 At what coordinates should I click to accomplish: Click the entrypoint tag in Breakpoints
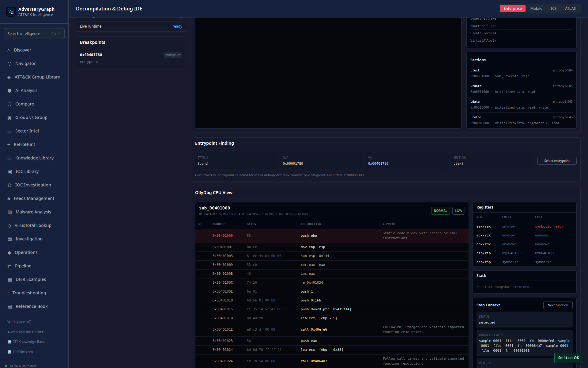click(173, 55)
